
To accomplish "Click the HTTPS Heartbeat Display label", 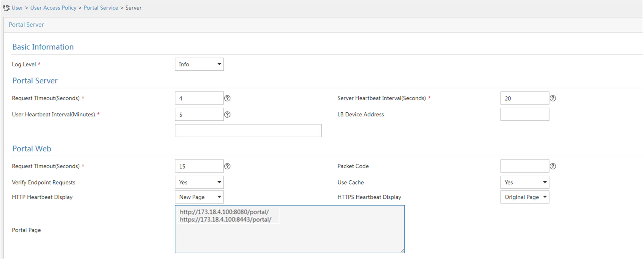I will tap(369, 197).
